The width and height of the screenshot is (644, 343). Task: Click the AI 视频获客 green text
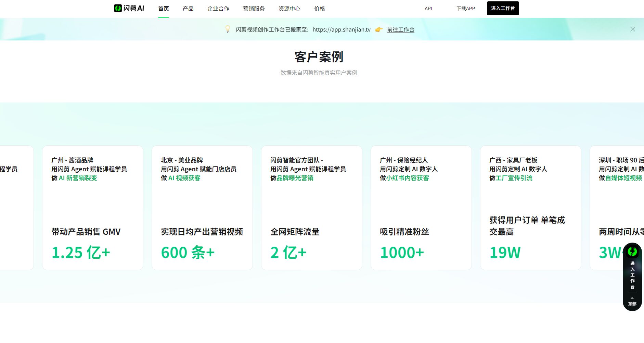pyautogui.click(x=184, y=178)
